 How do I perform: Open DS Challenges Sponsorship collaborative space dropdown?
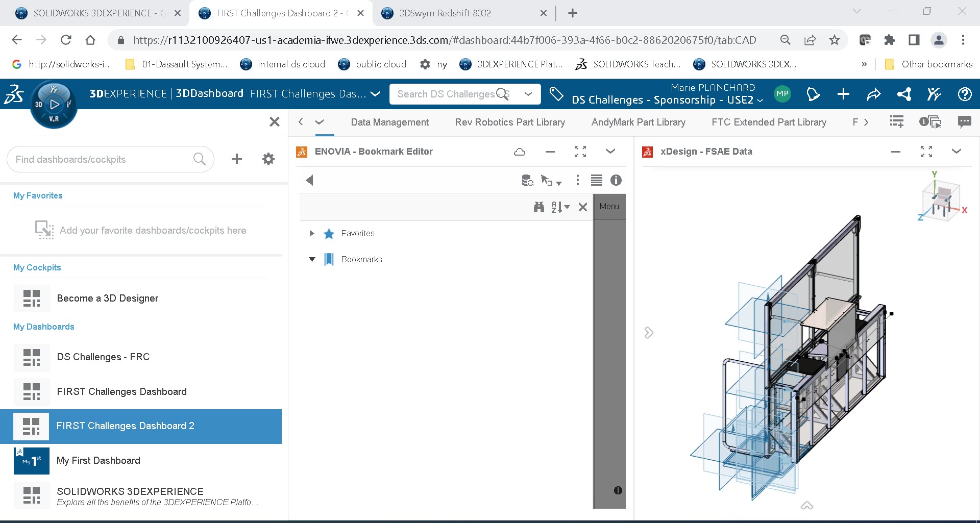[x=667, y=100]
